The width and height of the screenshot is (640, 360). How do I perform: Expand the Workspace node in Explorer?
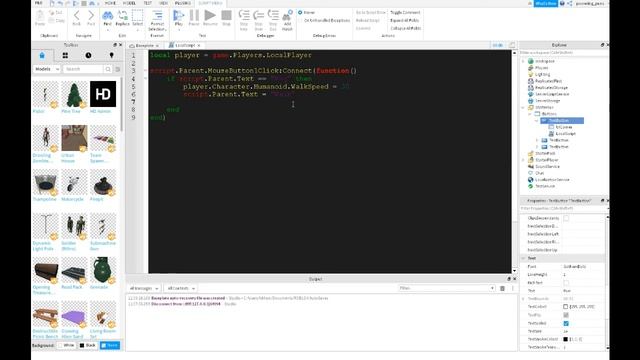tap(523, 61)
